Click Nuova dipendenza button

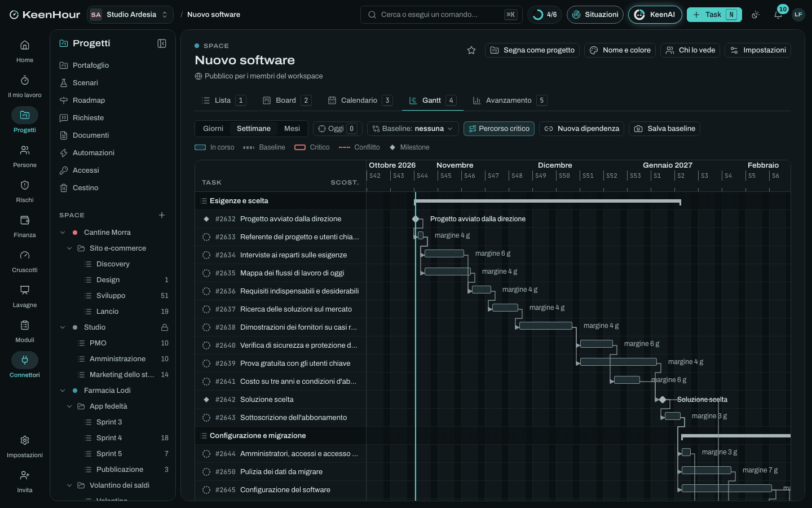581,129
